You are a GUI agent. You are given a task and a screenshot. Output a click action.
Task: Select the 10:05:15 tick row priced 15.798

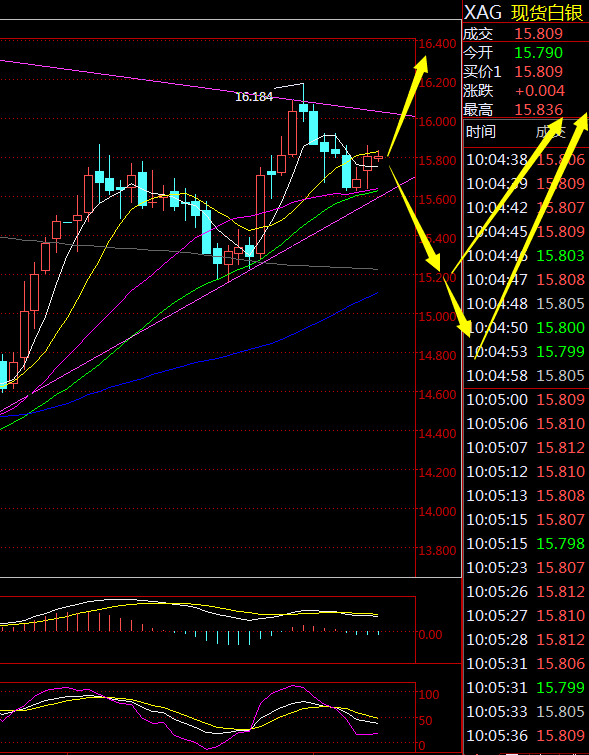pyautogui.click(x=525, y=544)
